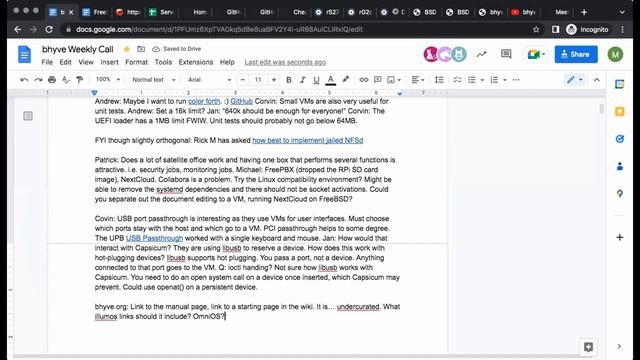Open Contacts in the side panel

tap(620, 166)
